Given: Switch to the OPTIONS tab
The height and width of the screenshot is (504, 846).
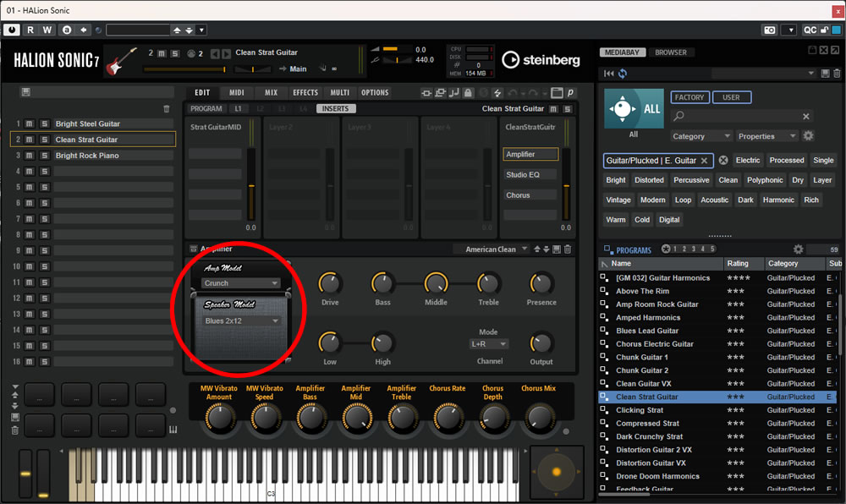Looking at the screenshot, I should (x=375, y=93).
